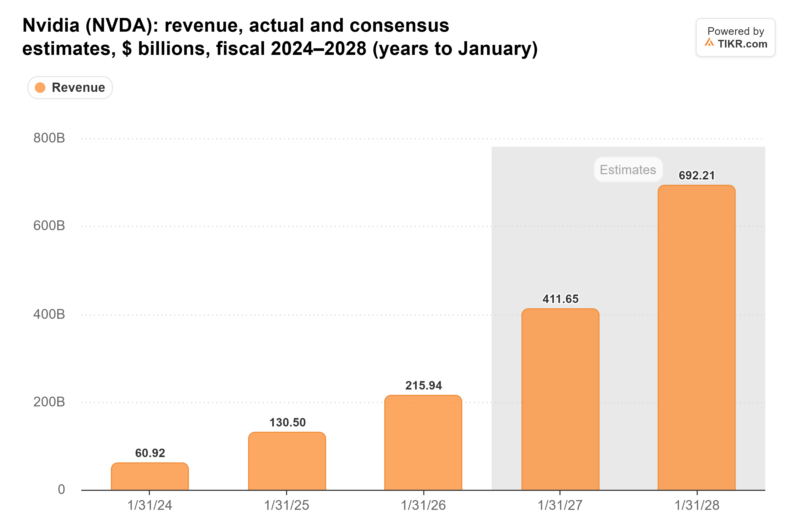The width and height of the screenshot is (798, 532).
Task: Click the 1/31/25 date label
Action: pos(287,505)
